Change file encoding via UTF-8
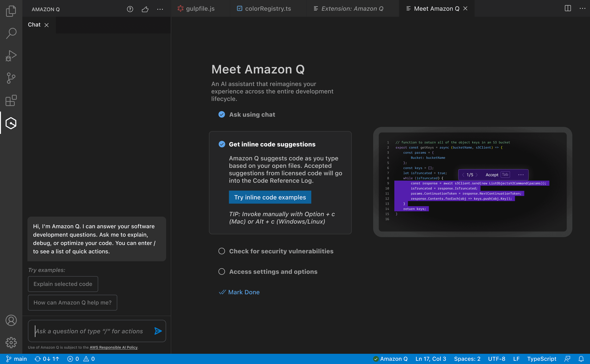This screenshot has height=364, width=590. pos(496,359)
